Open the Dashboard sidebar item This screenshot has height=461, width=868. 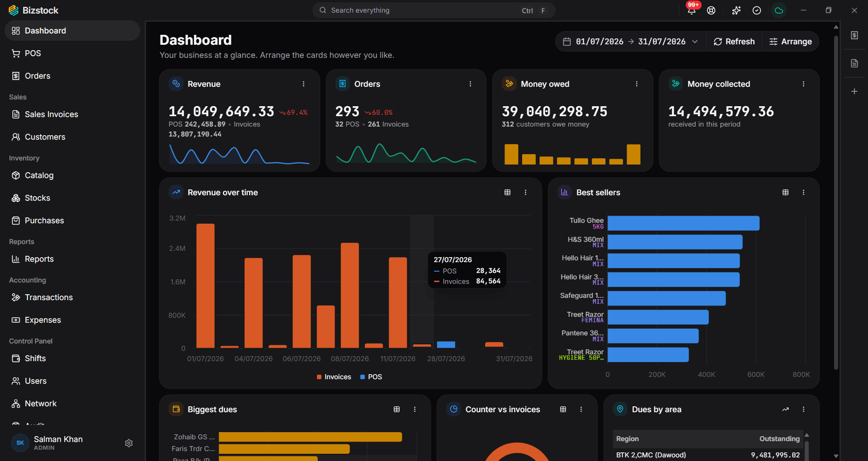tap(72, 31)
